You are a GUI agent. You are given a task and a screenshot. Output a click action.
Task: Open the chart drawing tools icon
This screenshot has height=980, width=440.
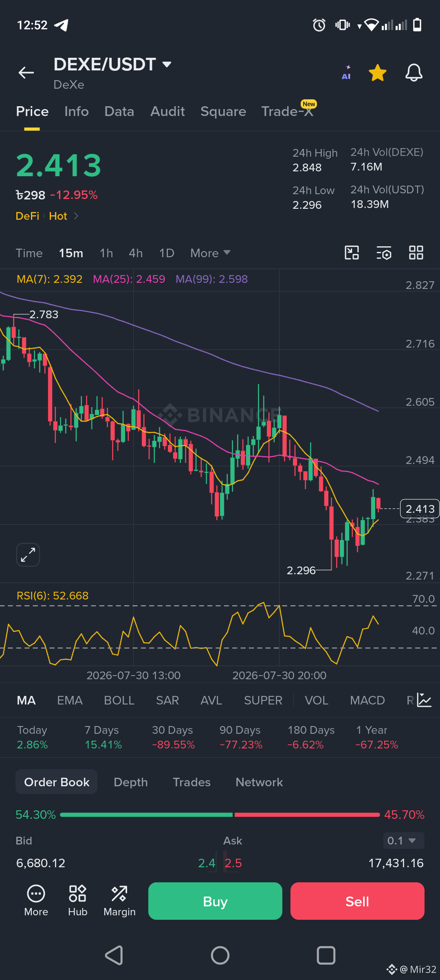click(352, 253)
